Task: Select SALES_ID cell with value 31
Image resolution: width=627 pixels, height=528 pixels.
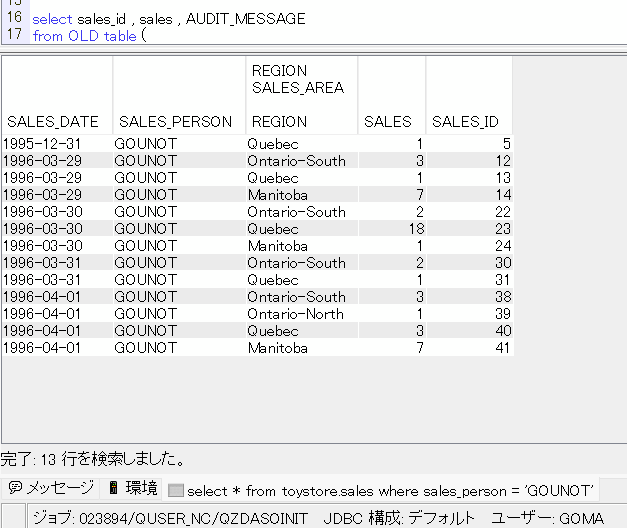Action: [x=469, y=280]
